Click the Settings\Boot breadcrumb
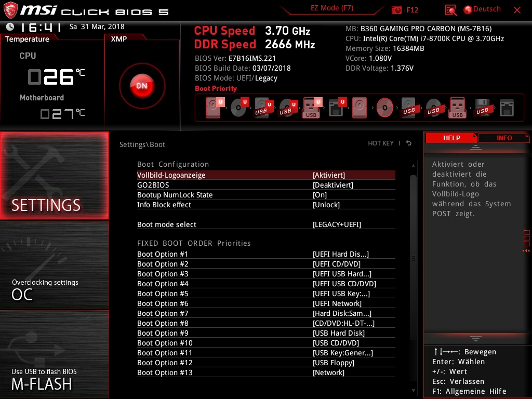Image resolution: width=532 pixels, height=399 pixels. coord(142,144)
